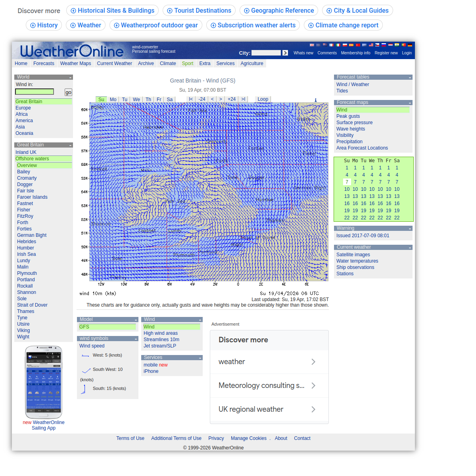Switch to the Mo day tab
This screenshot has height=476, width=476.
113,99
